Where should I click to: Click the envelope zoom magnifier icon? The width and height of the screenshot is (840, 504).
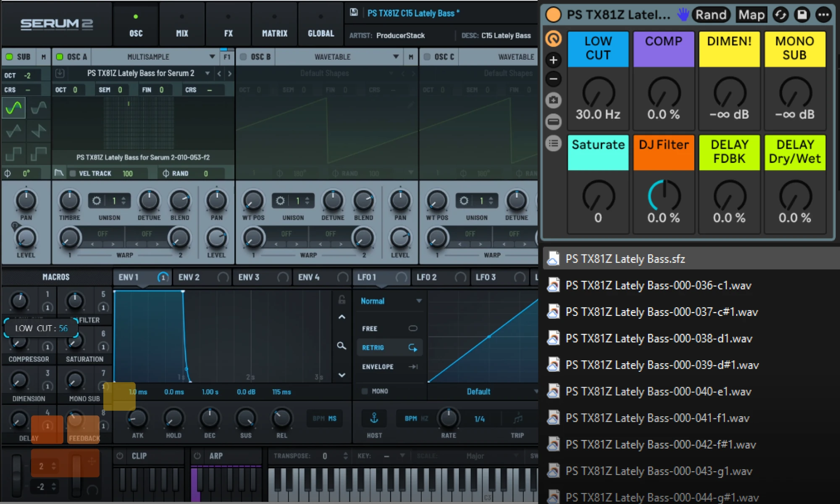click(x=341, y=346)
